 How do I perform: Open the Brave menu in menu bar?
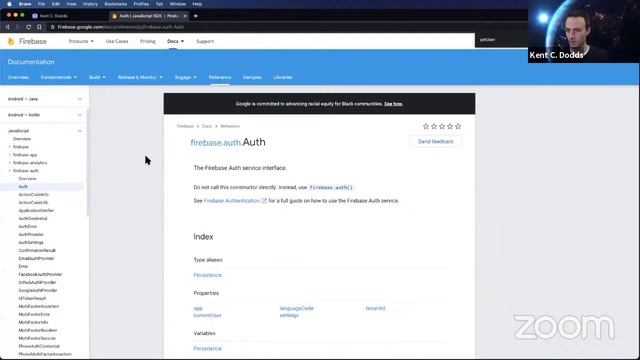point(25,4)
